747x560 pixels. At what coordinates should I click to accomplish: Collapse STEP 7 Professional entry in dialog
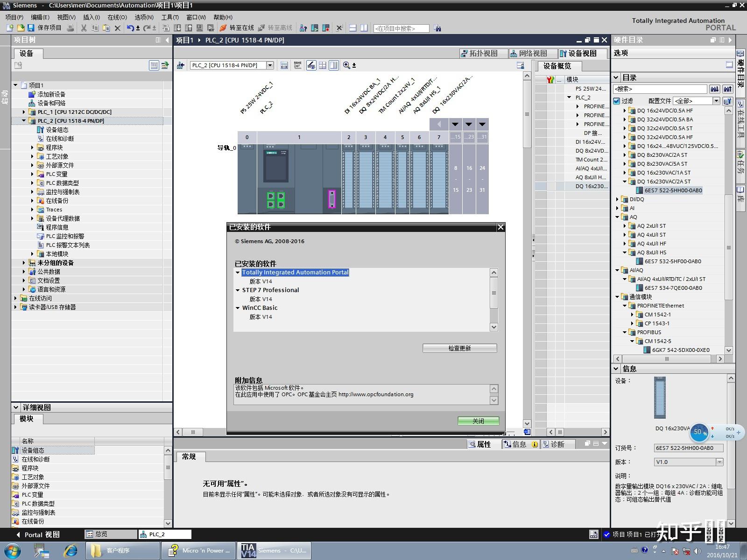pyautogui.click(x=238, y=290)
